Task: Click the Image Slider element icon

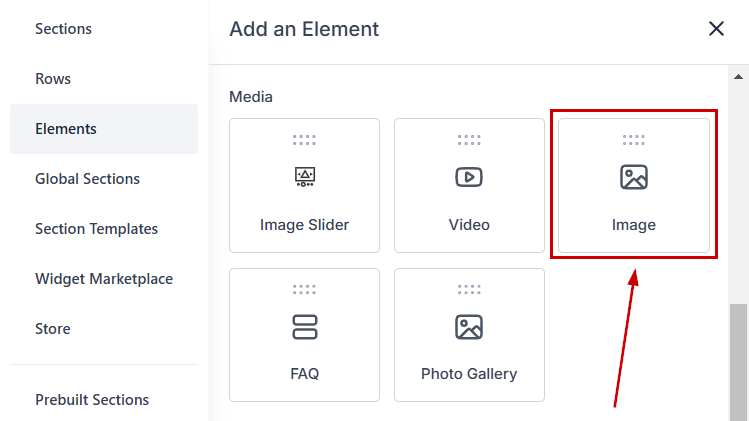Action: (x=305, y=177)
